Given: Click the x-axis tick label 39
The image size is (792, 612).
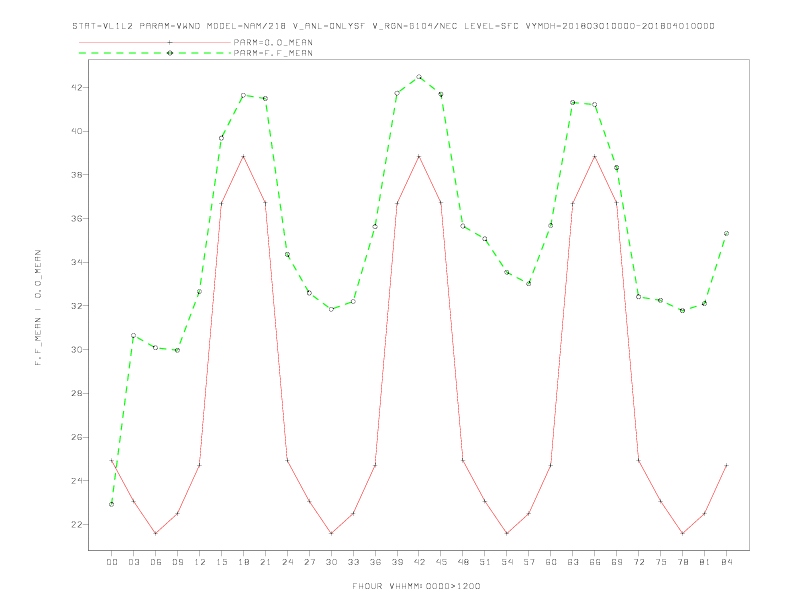Looking at the screenshot, I should click(397, 562).
